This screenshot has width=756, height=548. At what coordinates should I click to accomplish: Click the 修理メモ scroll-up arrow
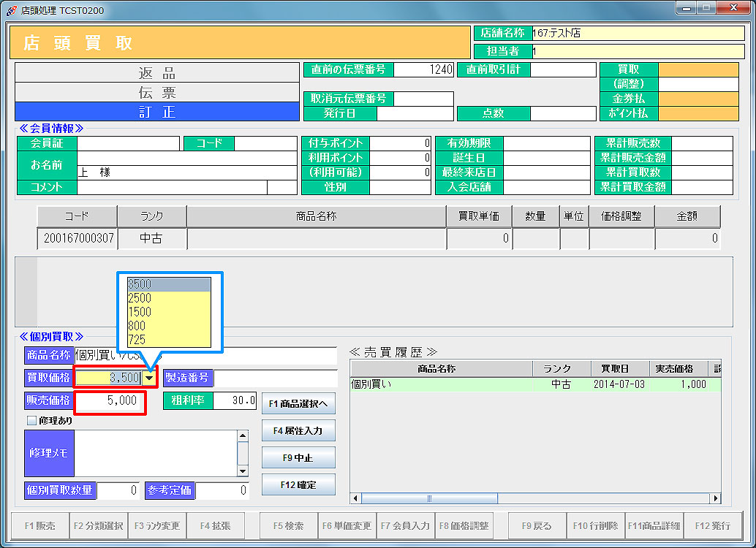243,435
